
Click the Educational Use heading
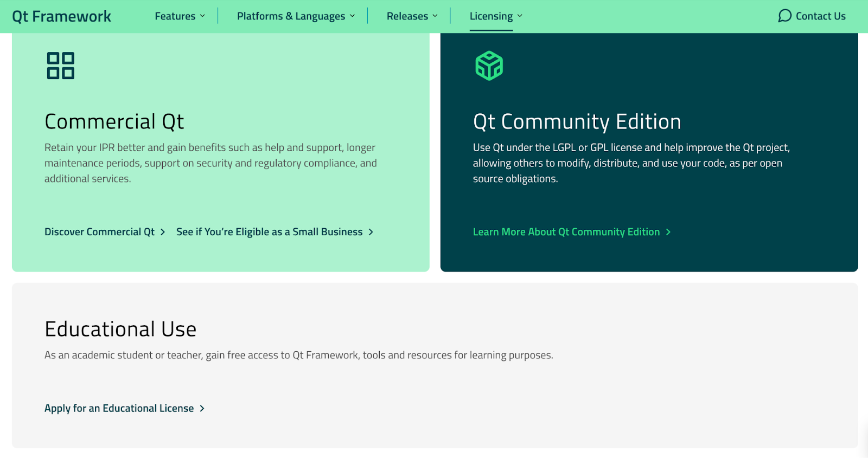120,330
